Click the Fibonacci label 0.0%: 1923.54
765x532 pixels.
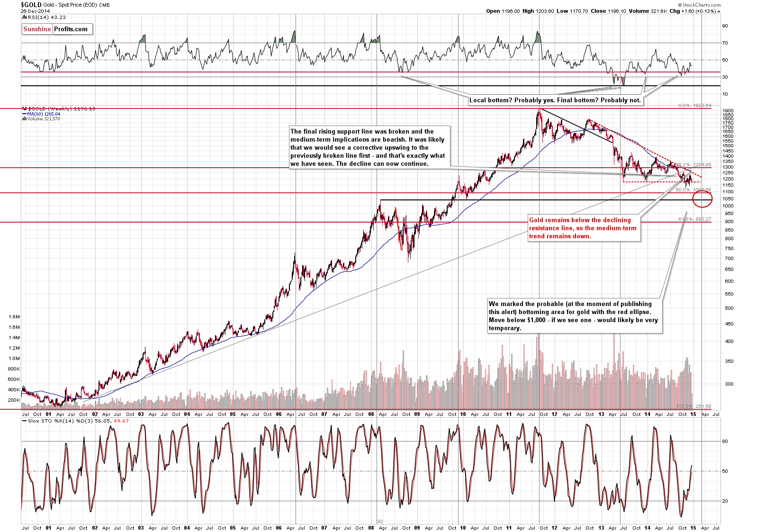pyautogui.click(x=695, y=106)
